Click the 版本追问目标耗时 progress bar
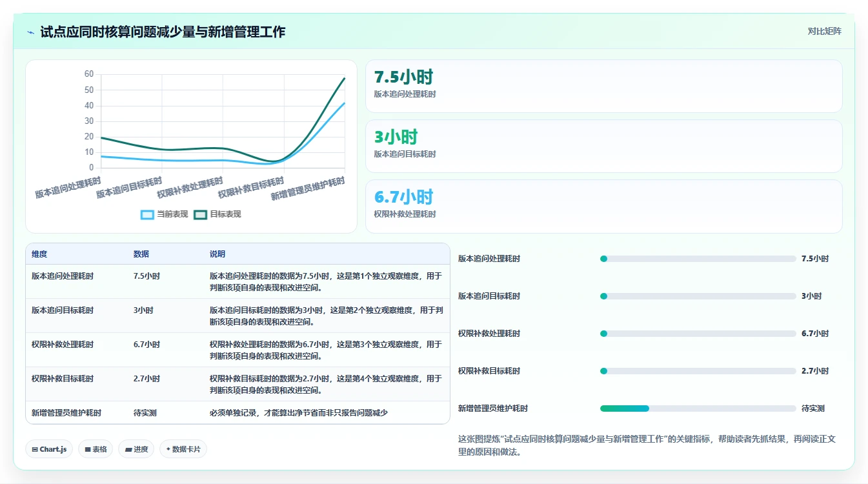This screenshot has width=868, height=484. (698, 296)
